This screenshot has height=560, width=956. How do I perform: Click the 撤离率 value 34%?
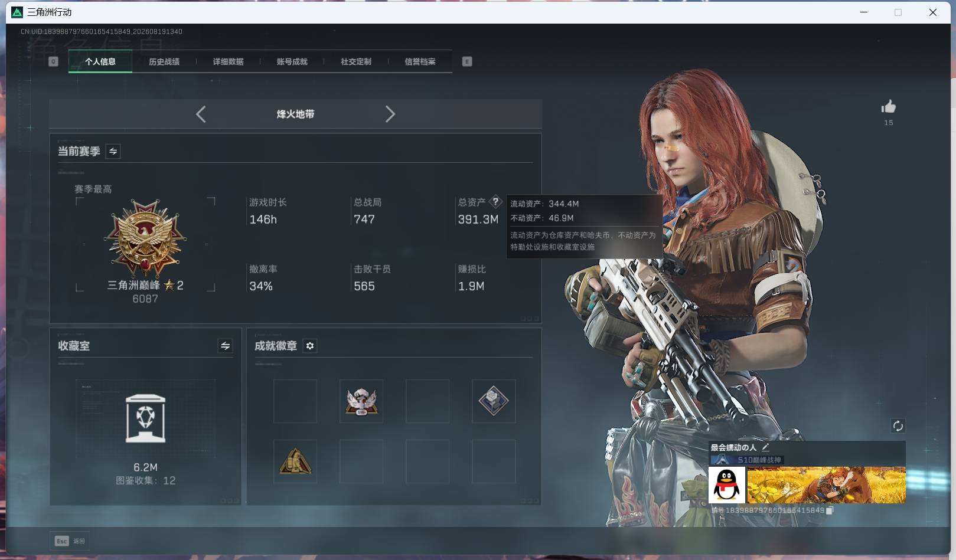261,286
